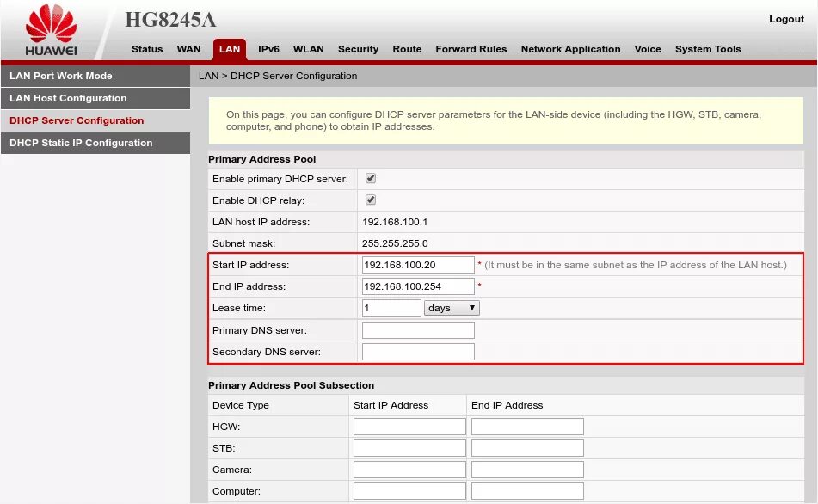Click the End IP Address column header

(507, 405)
